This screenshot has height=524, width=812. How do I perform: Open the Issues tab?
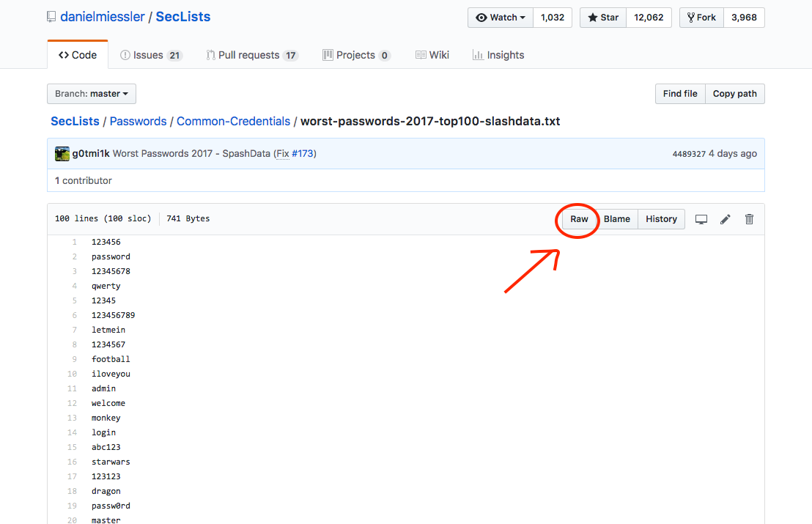click(151, 55)
